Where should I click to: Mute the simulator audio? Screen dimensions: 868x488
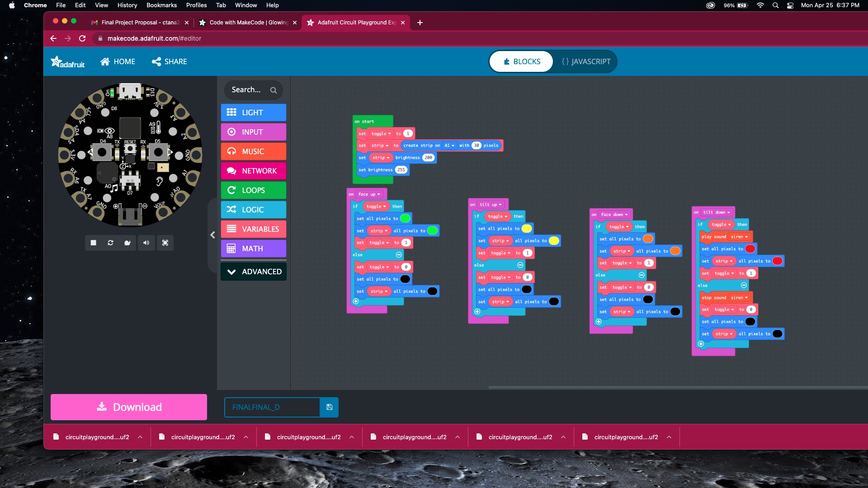[x=146, y=243]
